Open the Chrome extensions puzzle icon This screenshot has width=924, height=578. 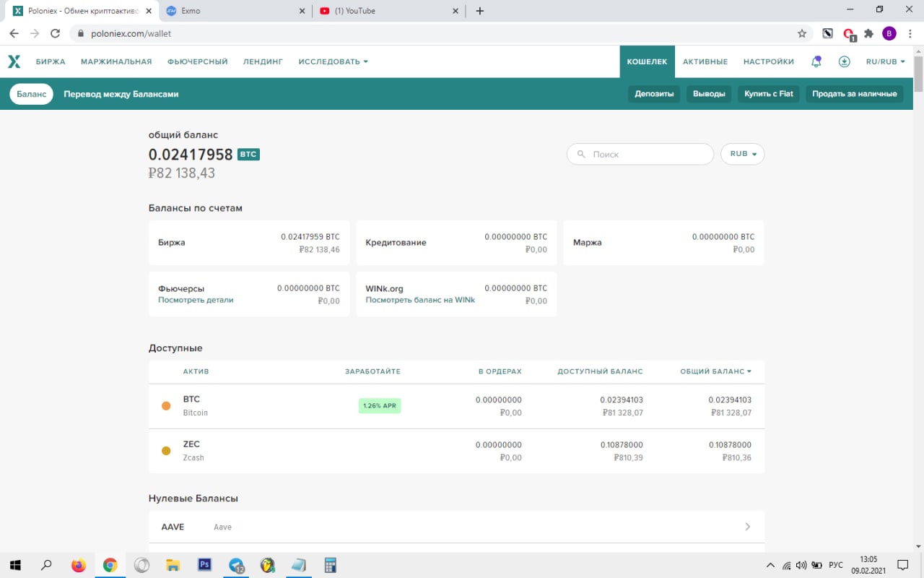pos(869,33)
